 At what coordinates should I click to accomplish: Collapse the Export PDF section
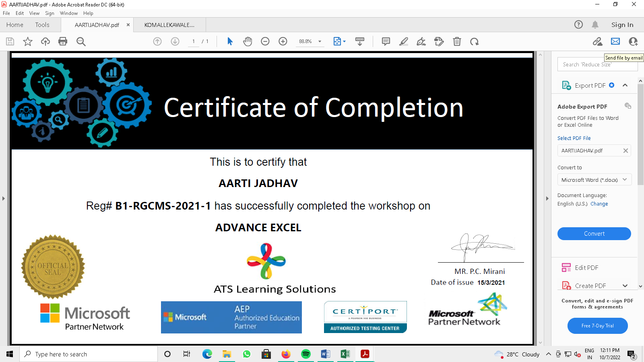625,85
